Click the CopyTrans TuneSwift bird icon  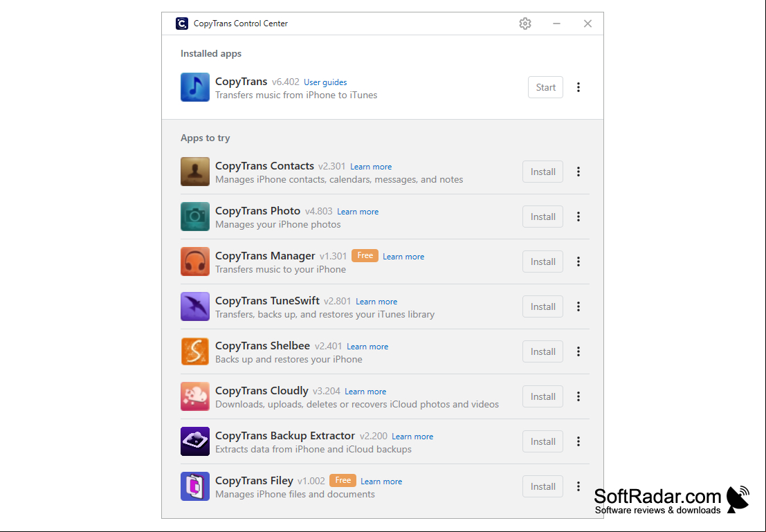195,306
